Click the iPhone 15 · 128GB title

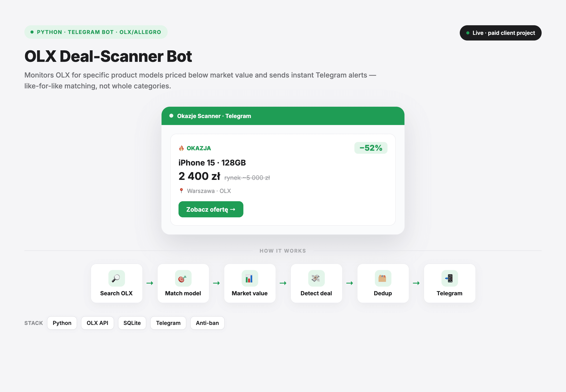pyautogui.click(x=212, y=163)
